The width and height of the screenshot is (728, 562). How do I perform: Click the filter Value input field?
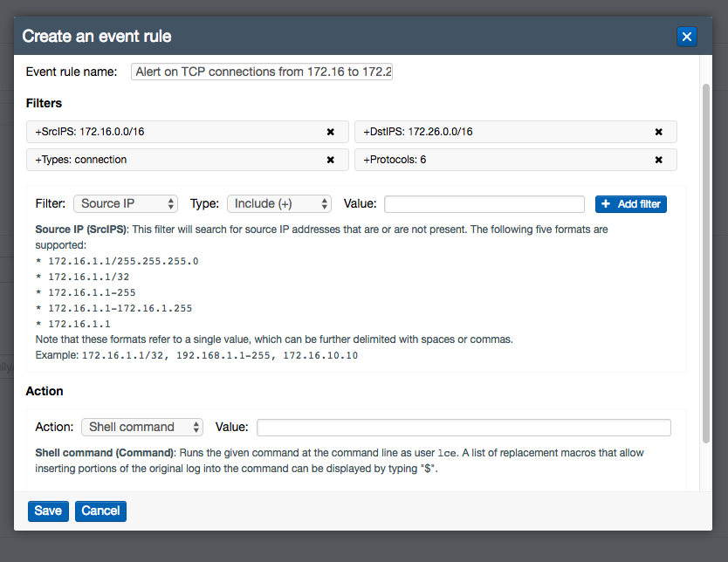point(484,203)
